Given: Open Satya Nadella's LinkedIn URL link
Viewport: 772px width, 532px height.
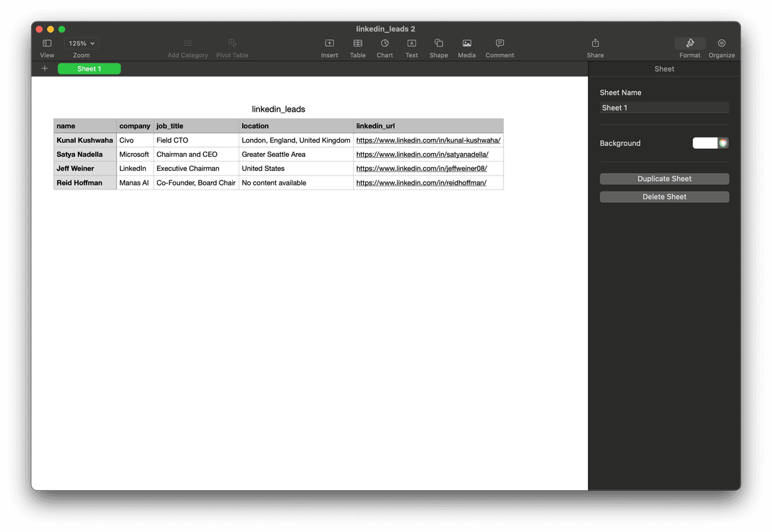Looking at the screenshot, I should 422,154.
